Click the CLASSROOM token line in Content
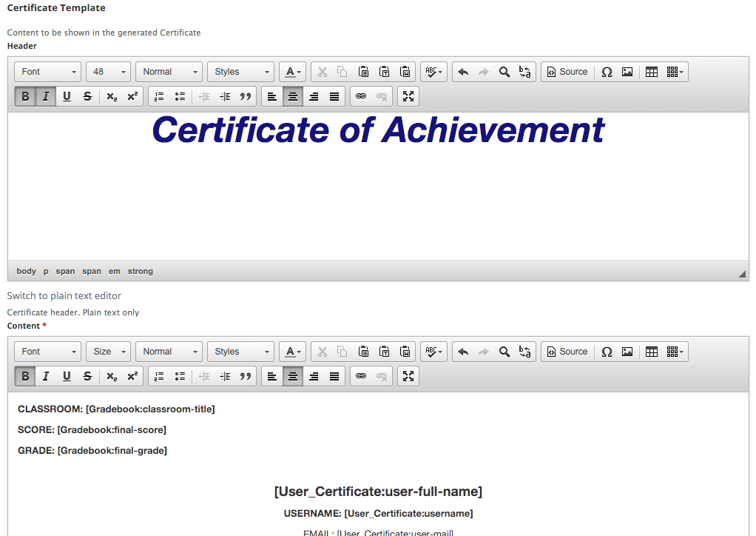 point(116,409)
